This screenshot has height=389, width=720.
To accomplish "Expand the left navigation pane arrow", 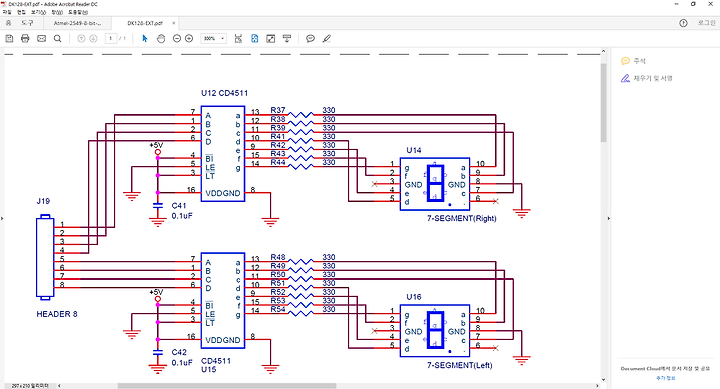I will pos(2,218).
